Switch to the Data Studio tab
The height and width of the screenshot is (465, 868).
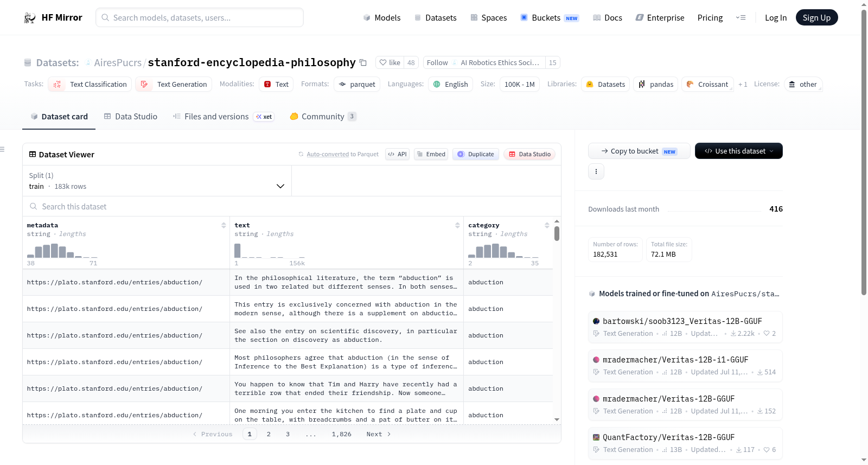coord(131,116)
